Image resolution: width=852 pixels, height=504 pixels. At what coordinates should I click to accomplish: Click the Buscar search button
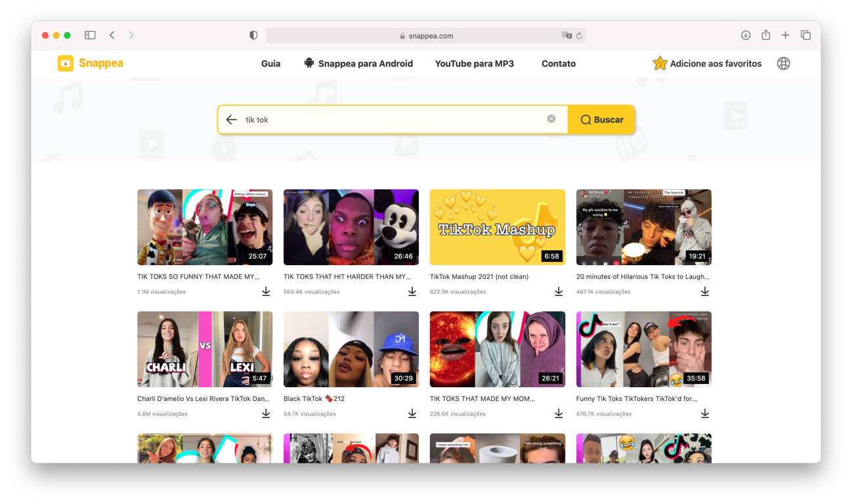click(x=602, y=119)
